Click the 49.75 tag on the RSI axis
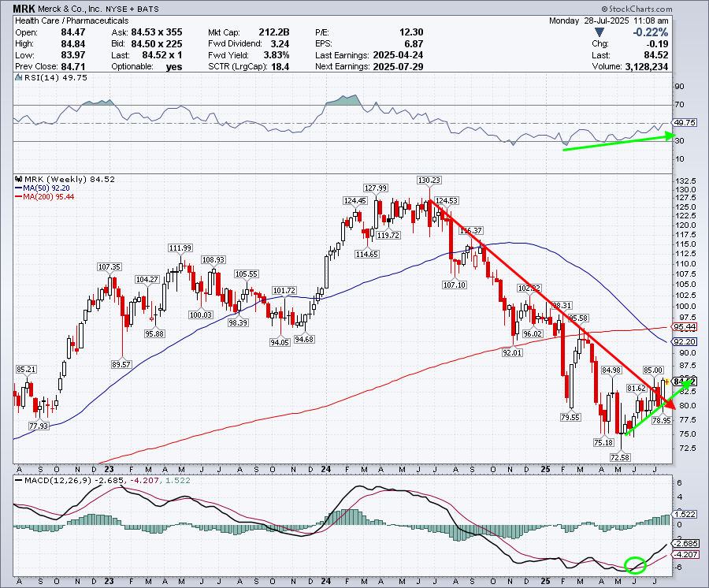The image size is (709, 588). [685, 123]
